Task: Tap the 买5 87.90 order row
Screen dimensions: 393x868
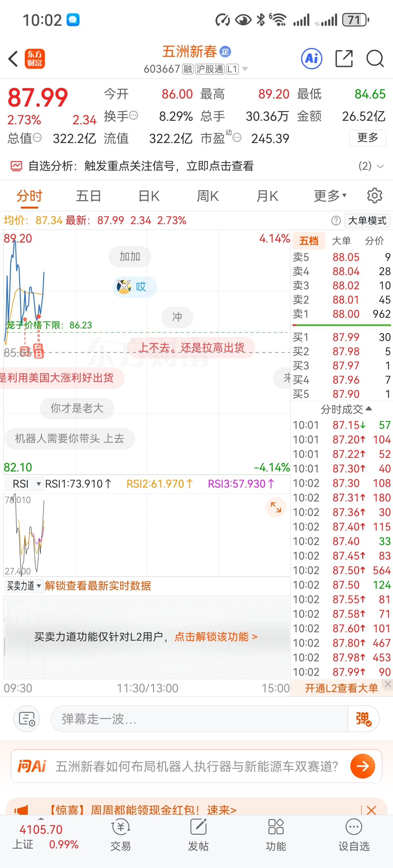Action: pyautogui.click(x=341, y=394)
